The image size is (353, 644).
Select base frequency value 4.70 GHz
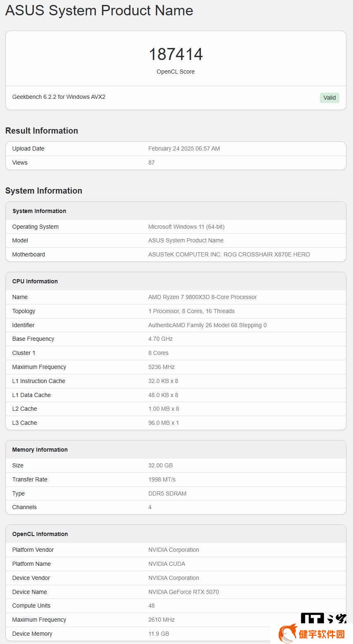coord(160,339)
